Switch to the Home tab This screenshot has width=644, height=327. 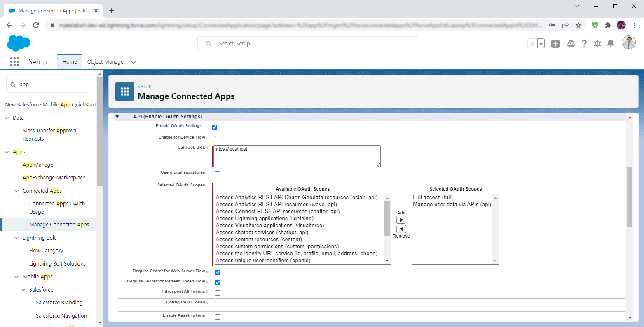click(x=70, y=62)
